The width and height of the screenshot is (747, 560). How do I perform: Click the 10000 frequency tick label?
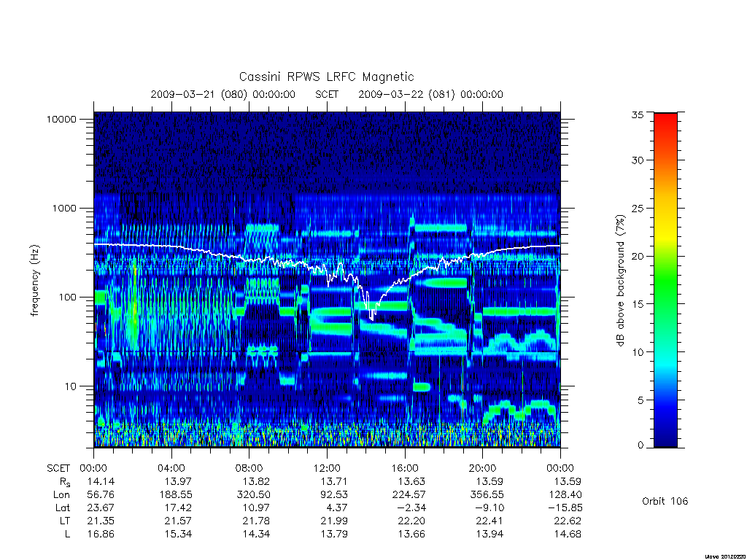tap(61, 119)
